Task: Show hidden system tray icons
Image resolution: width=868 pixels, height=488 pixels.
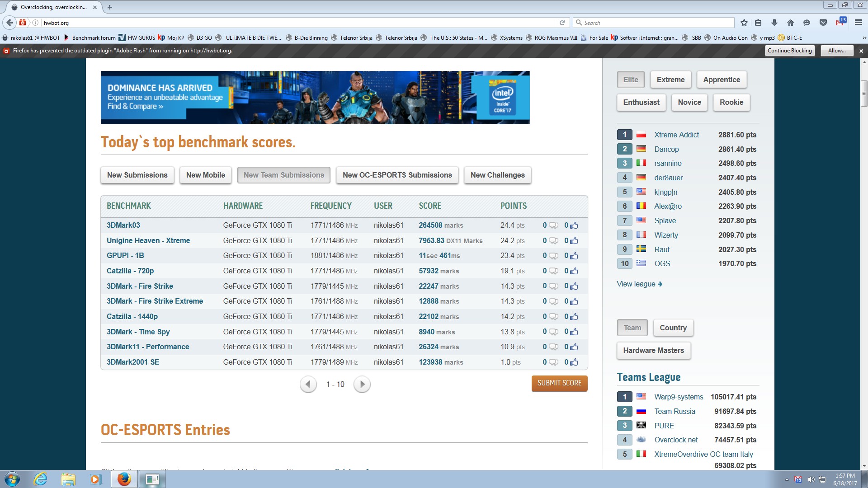Action: coord(787,479)
